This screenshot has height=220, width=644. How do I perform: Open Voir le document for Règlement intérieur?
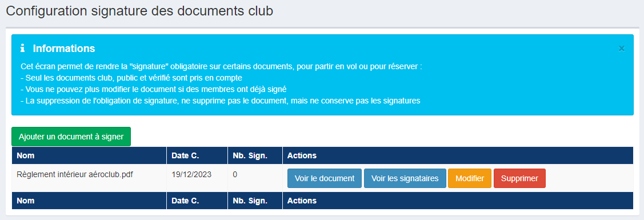pos(325,178)
